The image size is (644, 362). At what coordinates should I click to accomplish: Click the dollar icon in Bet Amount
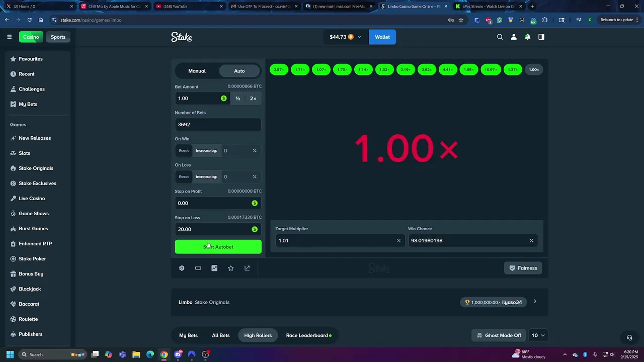tap(224, 98)
